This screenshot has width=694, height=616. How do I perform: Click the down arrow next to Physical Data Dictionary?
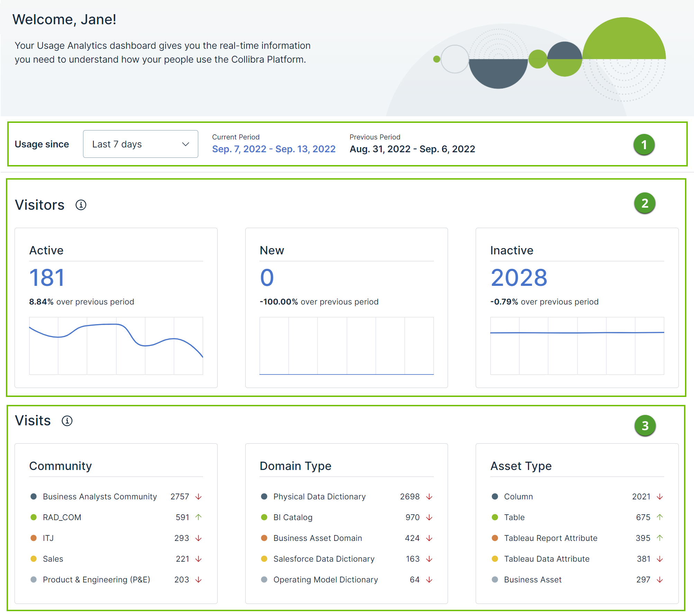(x=429, y=496)
